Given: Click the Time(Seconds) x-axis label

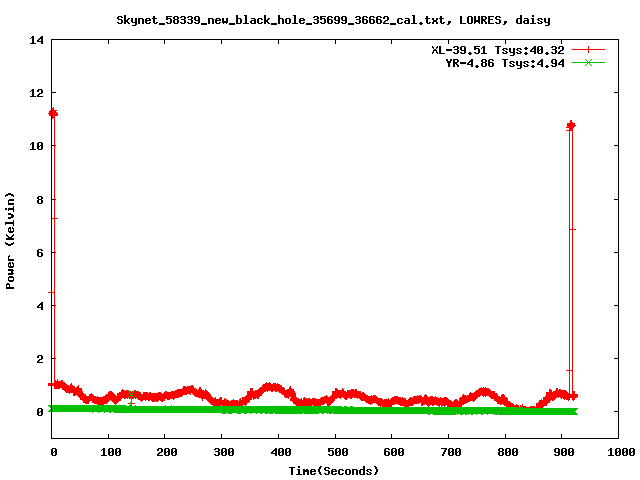Looking at the screenshot, I should [x=333, y=471].
